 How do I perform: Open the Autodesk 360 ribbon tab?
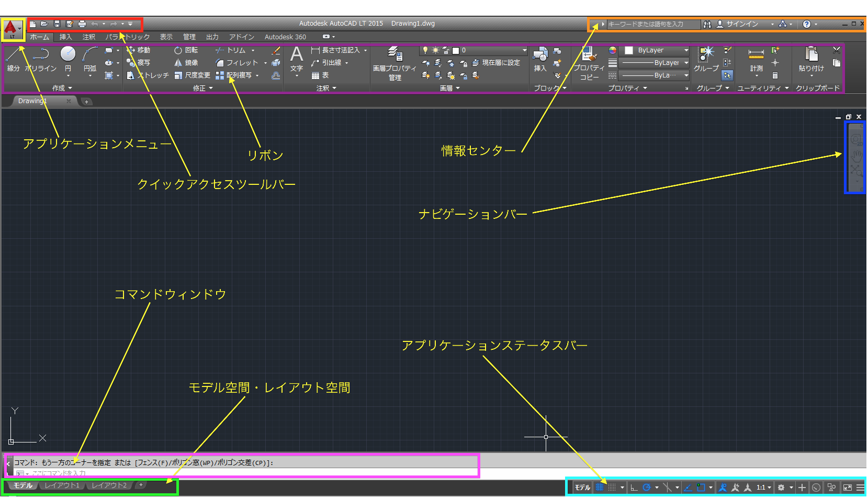coord(285,37)
